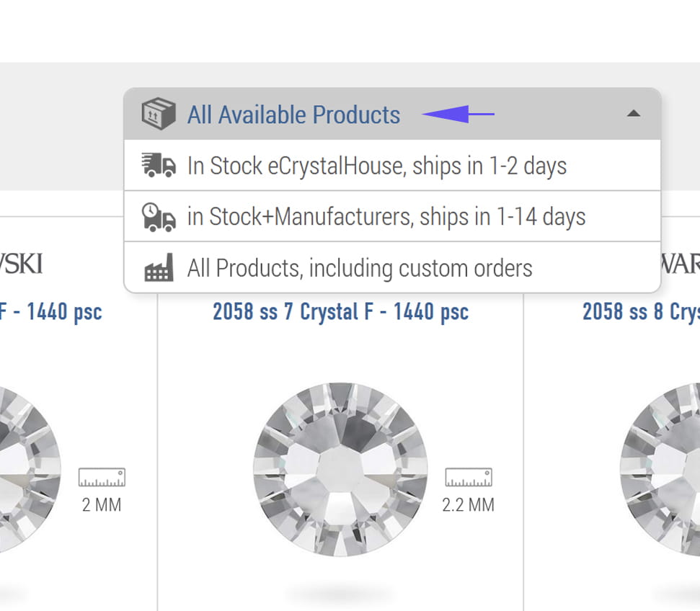Click the factory icon for custom orders
The height and width of the screenshot is (611, 700).
pyautogui.click(x=159, y=268)
